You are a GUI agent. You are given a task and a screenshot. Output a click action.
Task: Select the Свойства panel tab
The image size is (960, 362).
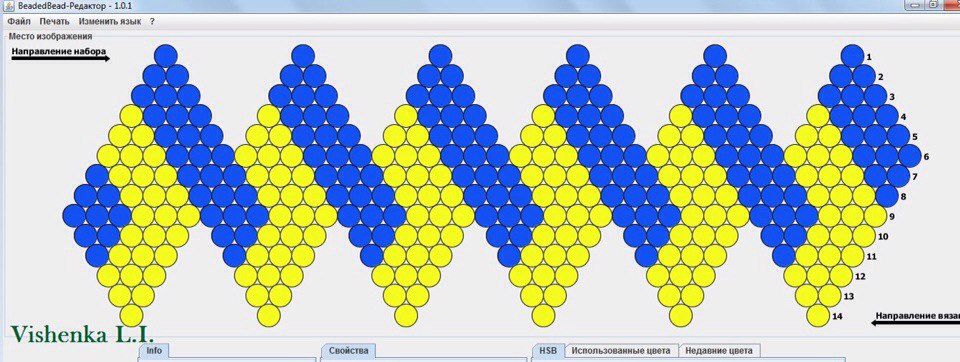coord(348,351)
